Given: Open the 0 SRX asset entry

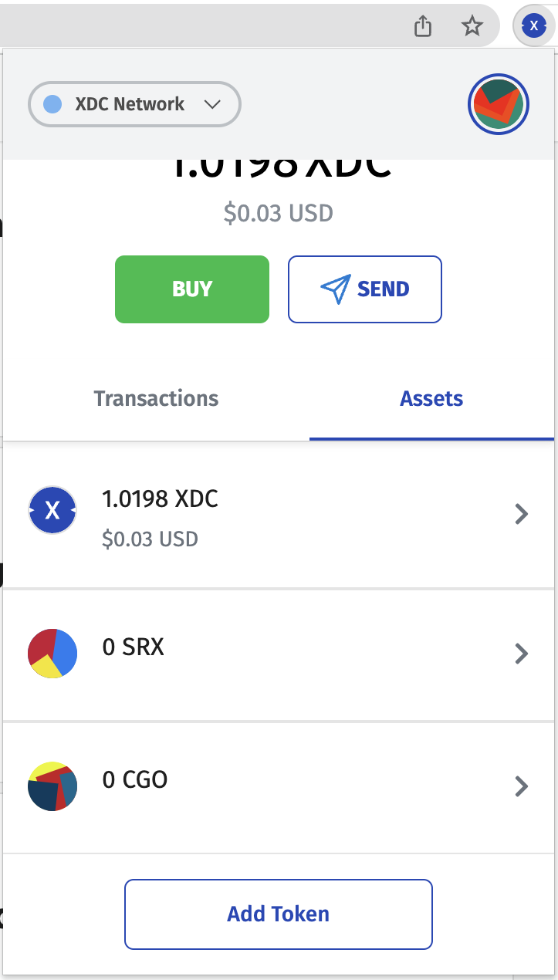Looking at the screenshot, I should (279, 655).
